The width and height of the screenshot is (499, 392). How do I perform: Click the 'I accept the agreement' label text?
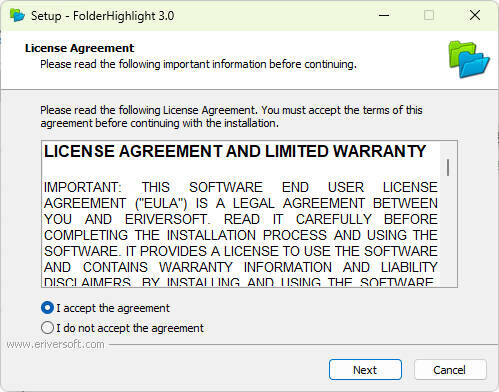(x=113, y=308)
